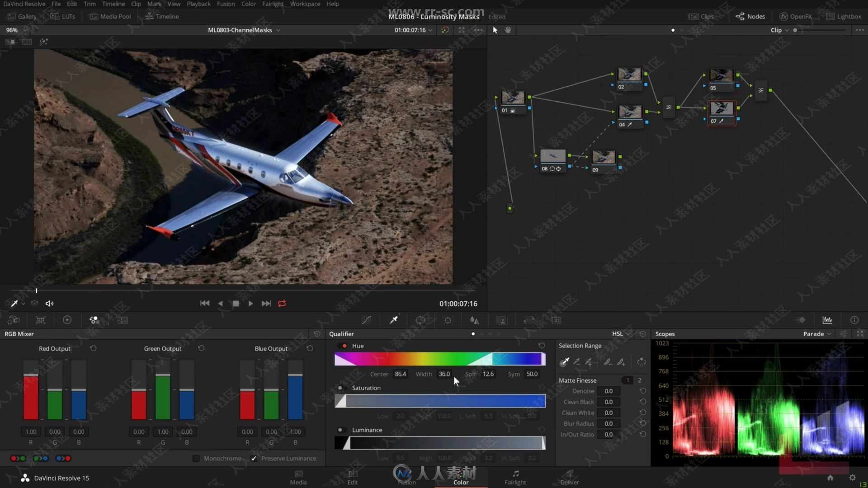
Task: Enable the Monochrome checkbox
Action: [x=196, y=458]
